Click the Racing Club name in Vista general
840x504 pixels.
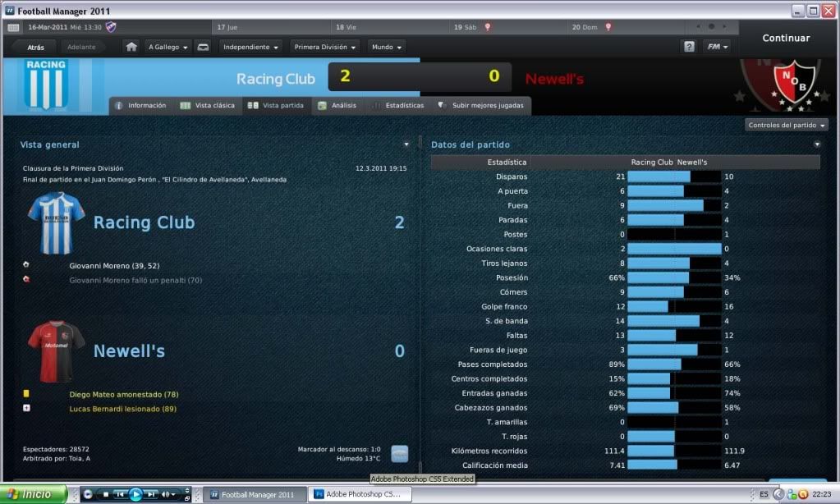coord(145,222)
